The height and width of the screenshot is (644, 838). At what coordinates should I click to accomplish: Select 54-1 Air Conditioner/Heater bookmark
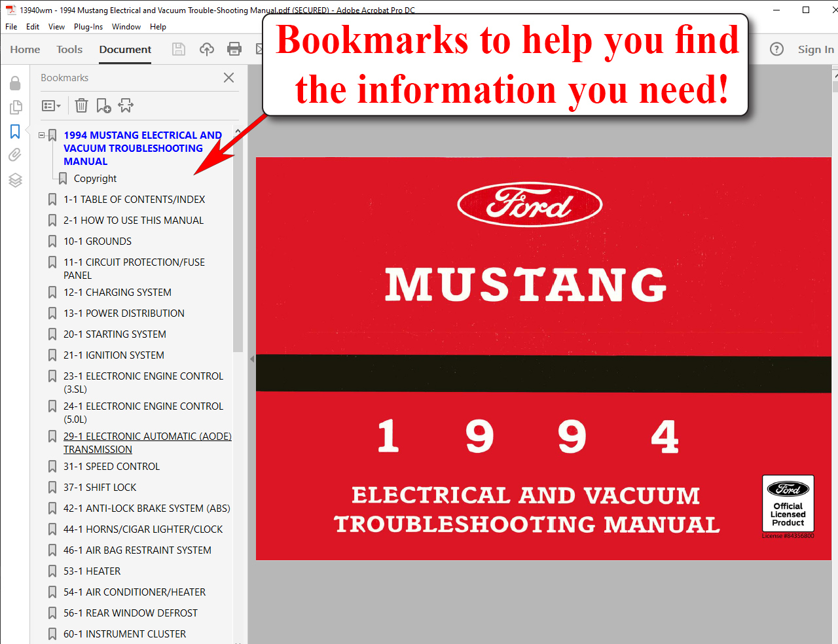pyautogui.click(x=134, y=592)
